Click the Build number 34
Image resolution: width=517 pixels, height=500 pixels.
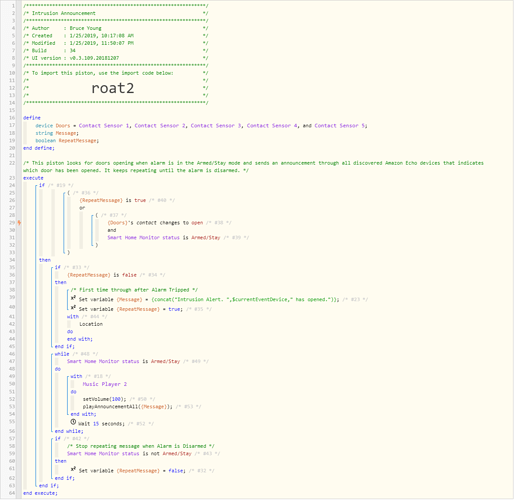[x=73, y=51]
